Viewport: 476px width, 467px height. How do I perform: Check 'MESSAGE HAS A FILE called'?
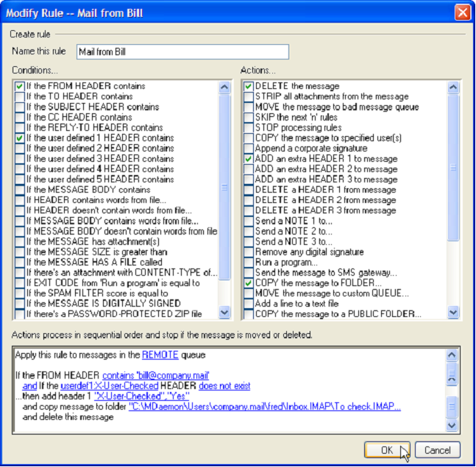pyautogui.click(x=19, y=262)
